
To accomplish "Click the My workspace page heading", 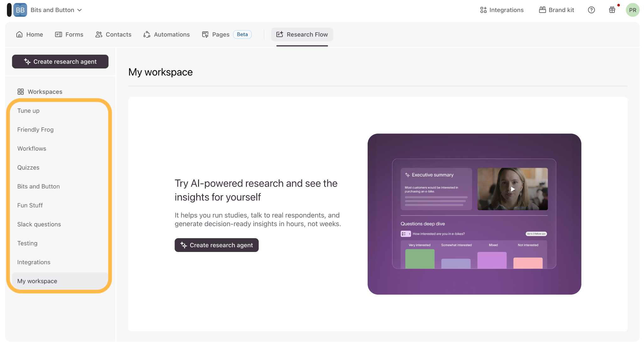I will click(x=160, y=72).
